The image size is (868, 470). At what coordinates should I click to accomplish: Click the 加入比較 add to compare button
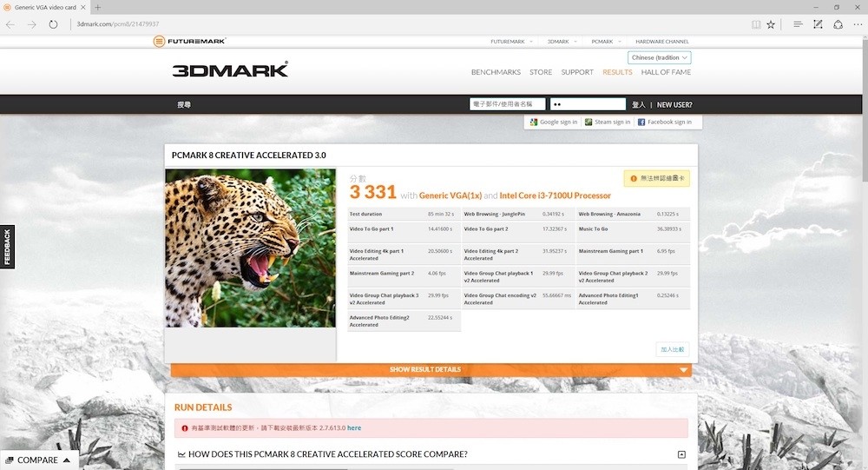673,349
